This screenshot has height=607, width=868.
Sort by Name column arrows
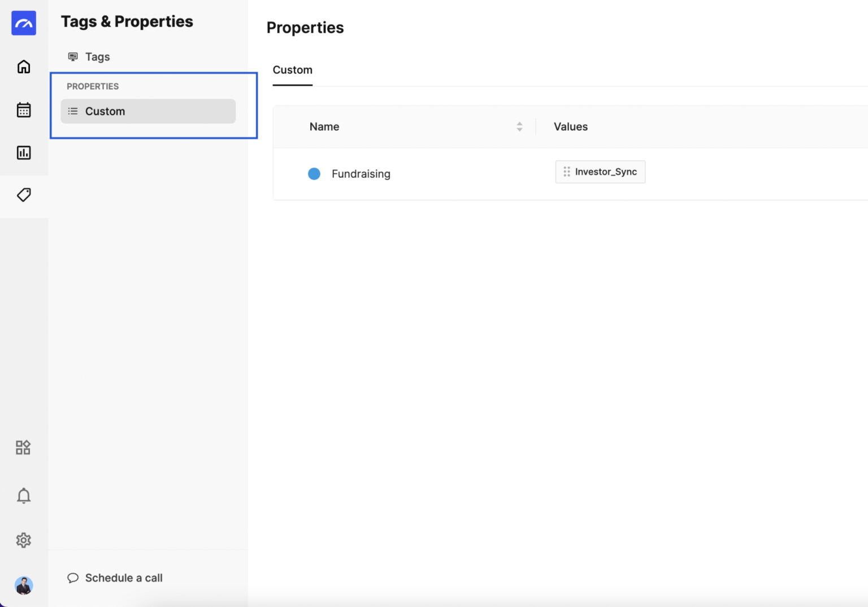coord(519,127)
